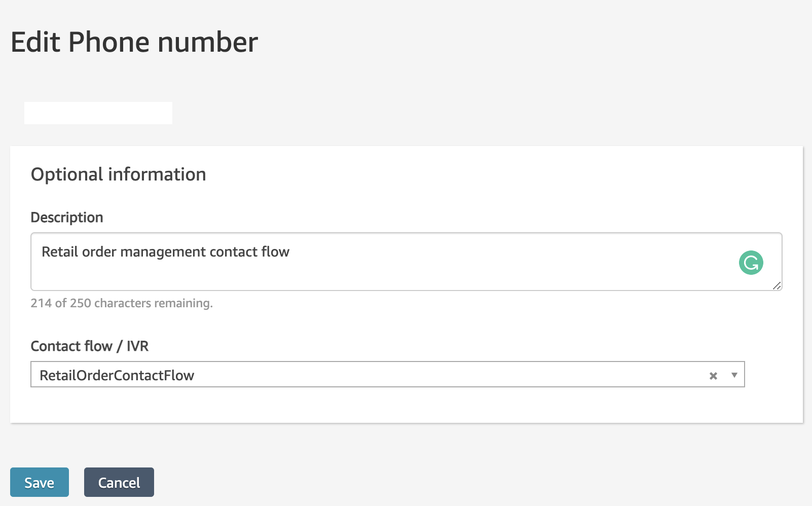Open the RetailOrderContactFlow combo box
The image size is (812, 506).
tap(387, 374)
